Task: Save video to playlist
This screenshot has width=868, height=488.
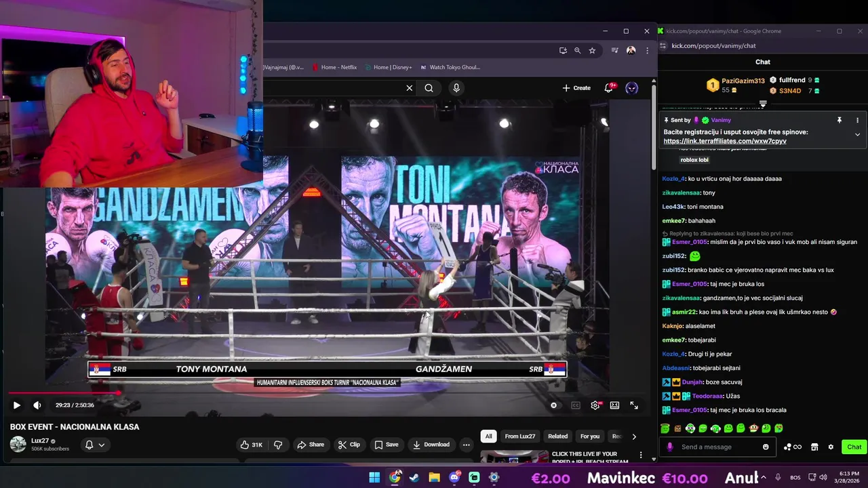Action: [386, 445]
